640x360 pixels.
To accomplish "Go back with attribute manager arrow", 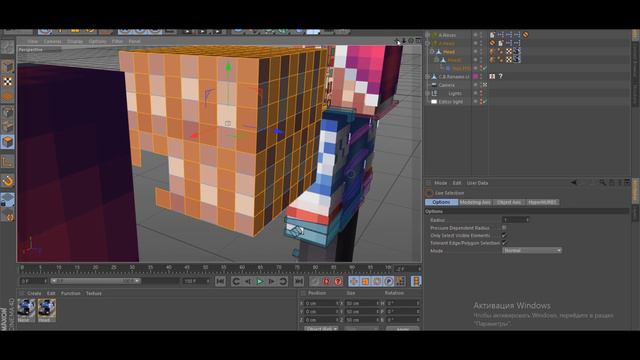I will click(x=574, y=182).
